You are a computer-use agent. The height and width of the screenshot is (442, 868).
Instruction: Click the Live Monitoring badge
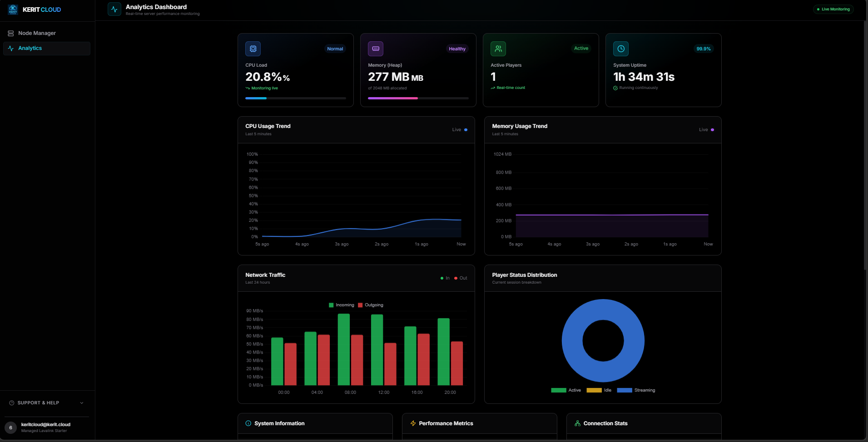833,9
